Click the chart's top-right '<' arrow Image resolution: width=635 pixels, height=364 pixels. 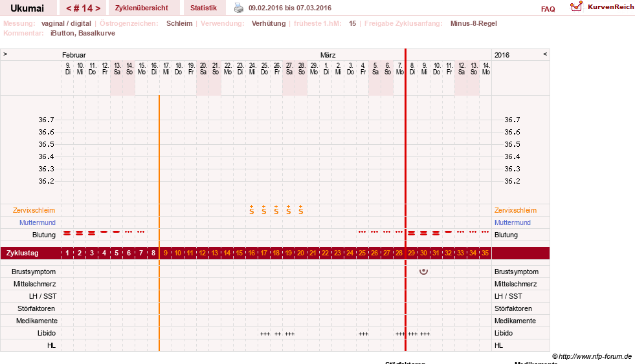[x=545, y=54]
